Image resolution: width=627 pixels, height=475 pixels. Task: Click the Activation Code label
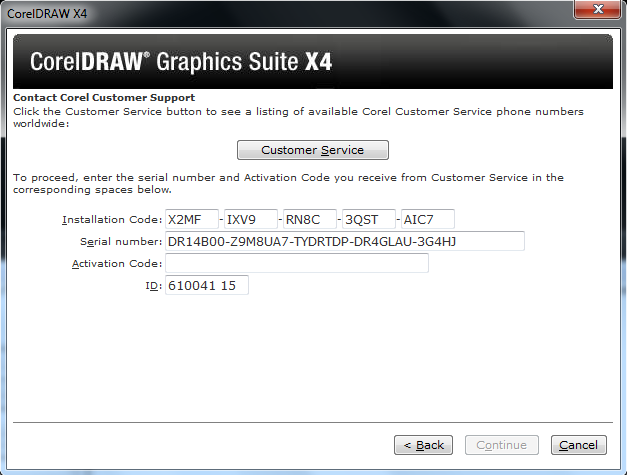pos(117,263)
